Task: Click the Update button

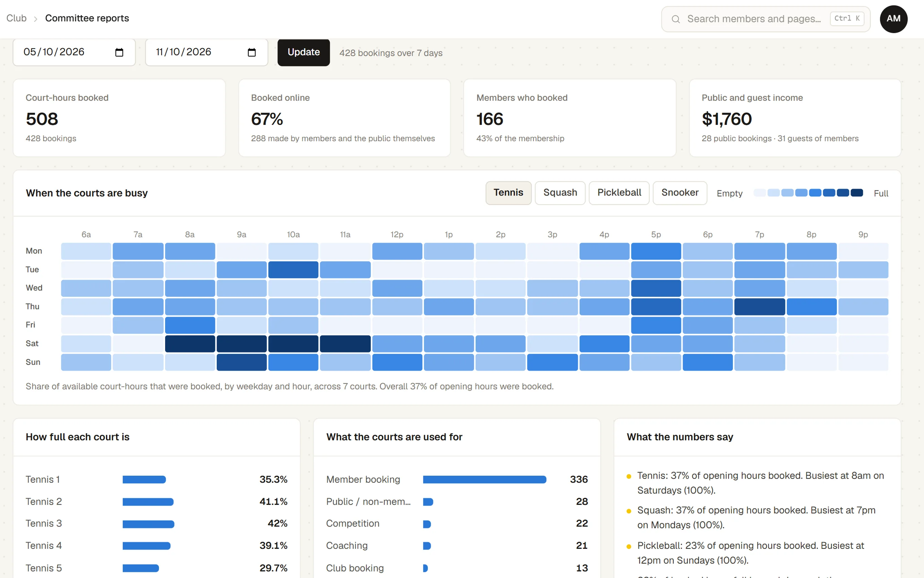Action: [304, 52]
